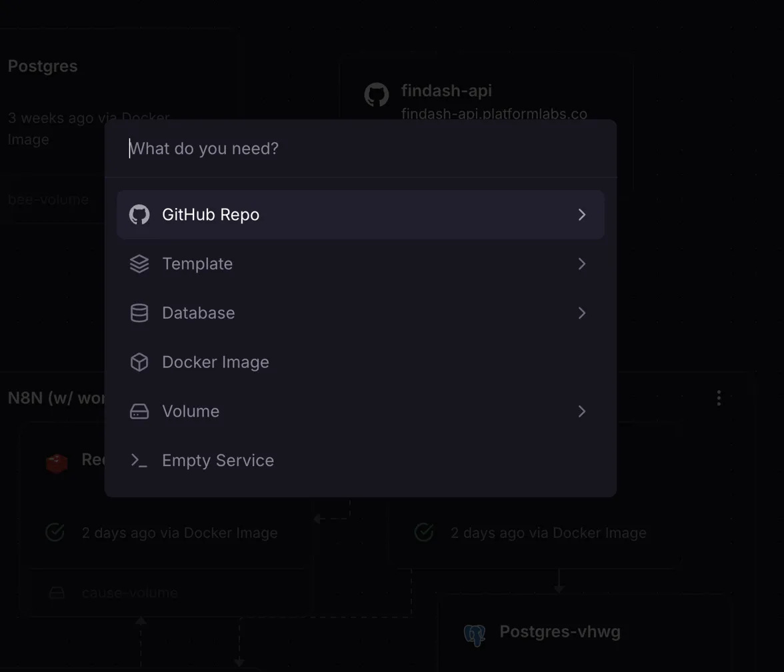Click the cause-volume label

(129, 593)
